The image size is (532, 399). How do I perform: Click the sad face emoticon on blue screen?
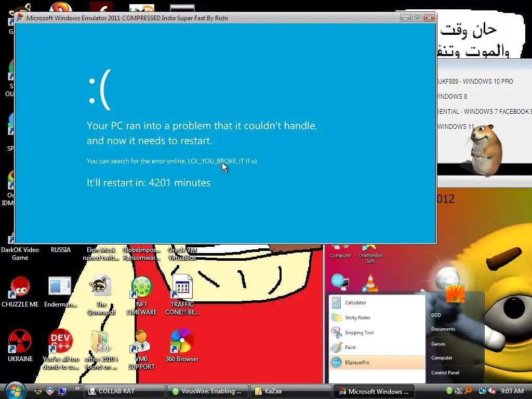tap(99, 89)
